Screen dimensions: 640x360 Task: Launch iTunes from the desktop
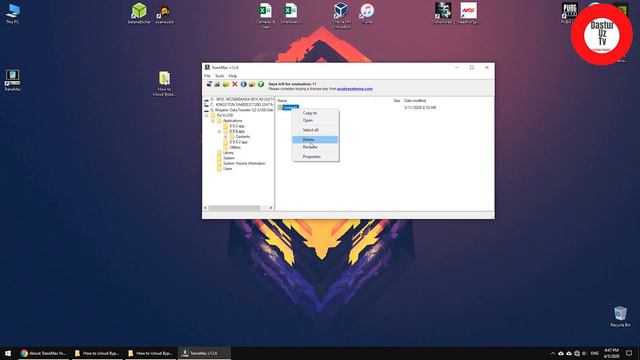tap(367, 13)
